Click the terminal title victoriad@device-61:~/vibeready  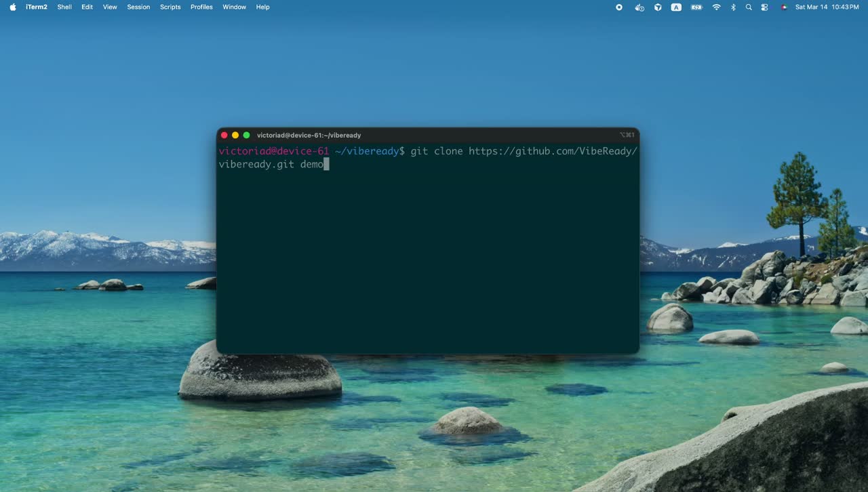click(309, 136)
